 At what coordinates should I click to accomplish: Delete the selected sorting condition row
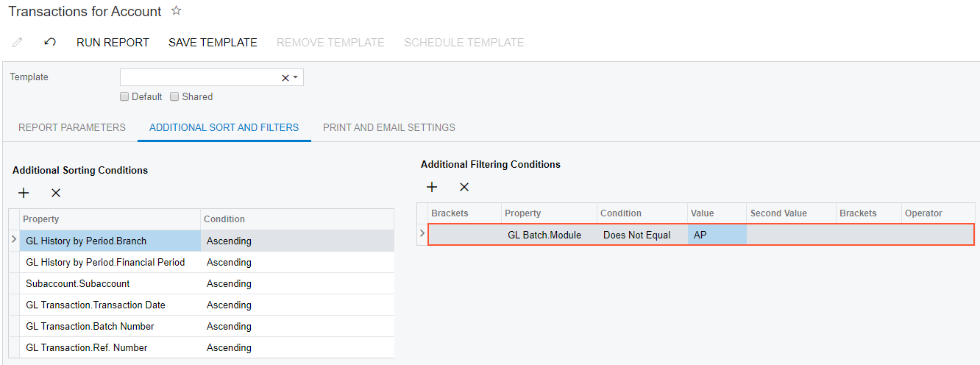pos(56,193)
